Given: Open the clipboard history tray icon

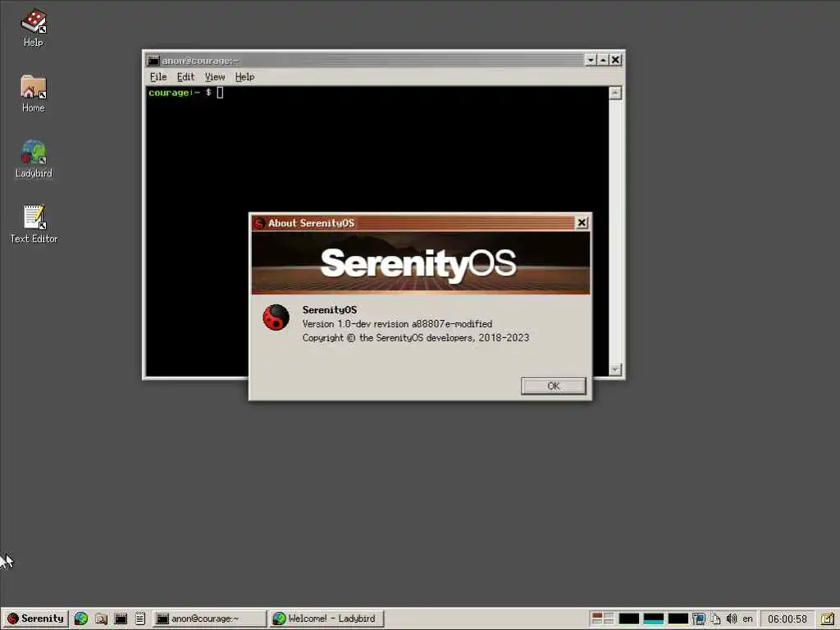Looking at the screenshot, I should (x=715, y=619).
